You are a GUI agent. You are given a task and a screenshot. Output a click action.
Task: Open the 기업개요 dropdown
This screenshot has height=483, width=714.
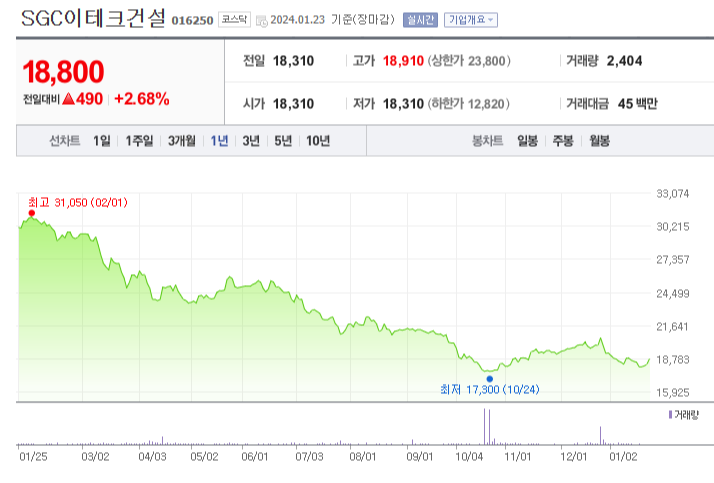471,20
